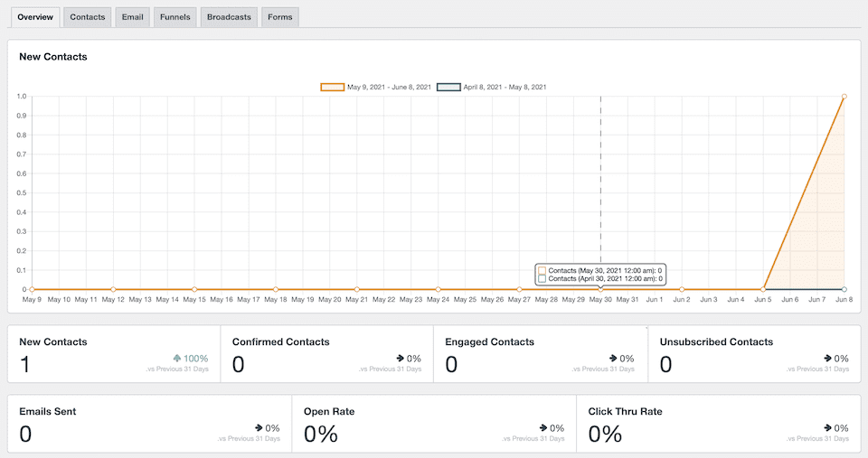Click the May 30 data point on the chart

tap(600, 289)
